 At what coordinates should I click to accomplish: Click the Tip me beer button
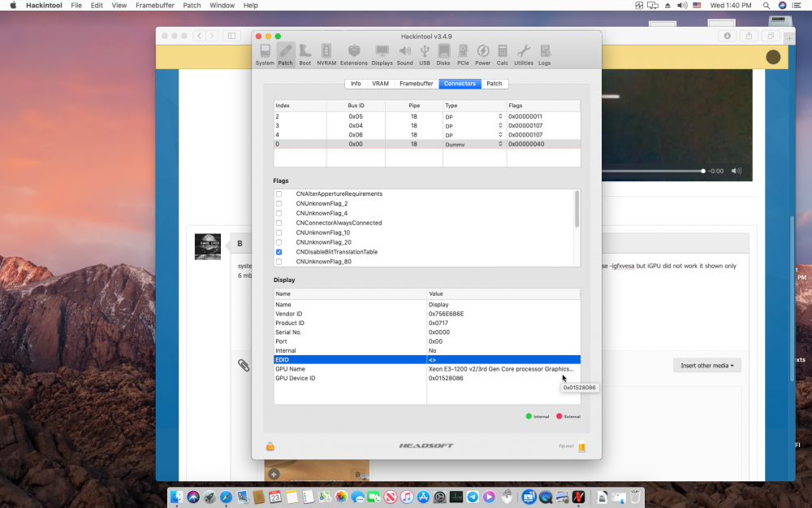[581, 446]
